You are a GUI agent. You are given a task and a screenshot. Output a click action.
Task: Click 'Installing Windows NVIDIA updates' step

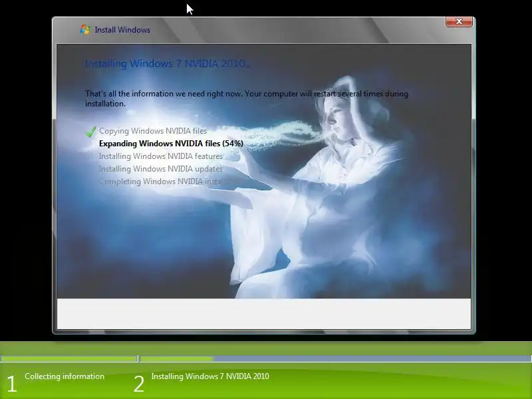tap(160, 169)
